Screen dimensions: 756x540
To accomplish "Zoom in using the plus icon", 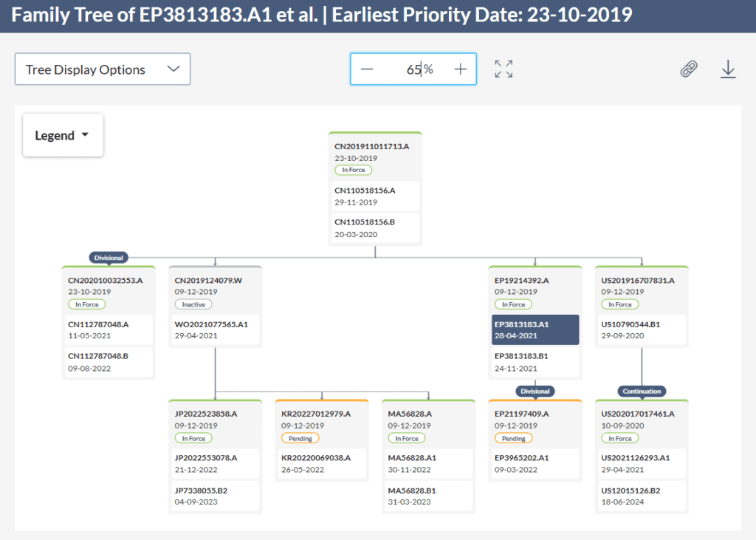I will 460,68.
